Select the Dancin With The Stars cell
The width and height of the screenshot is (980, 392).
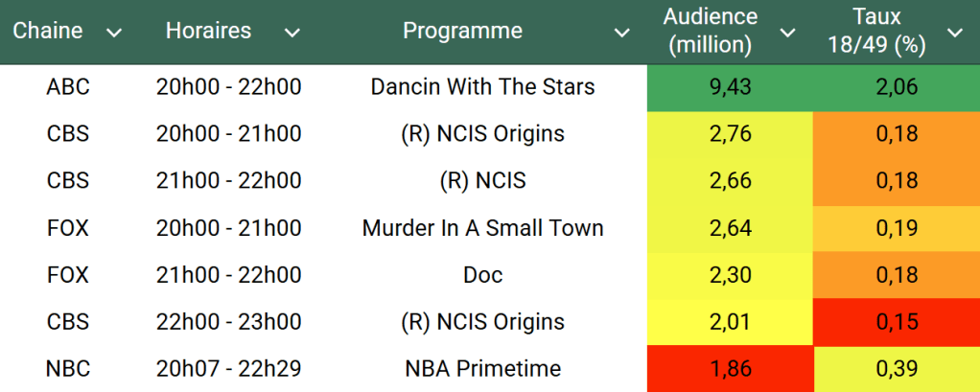[x=482, y=87]
